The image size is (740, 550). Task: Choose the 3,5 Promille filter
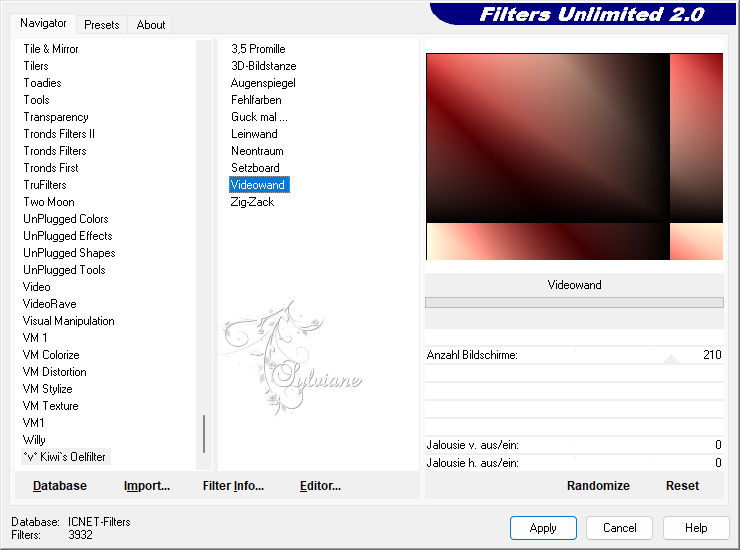click(x=258, y=49)
